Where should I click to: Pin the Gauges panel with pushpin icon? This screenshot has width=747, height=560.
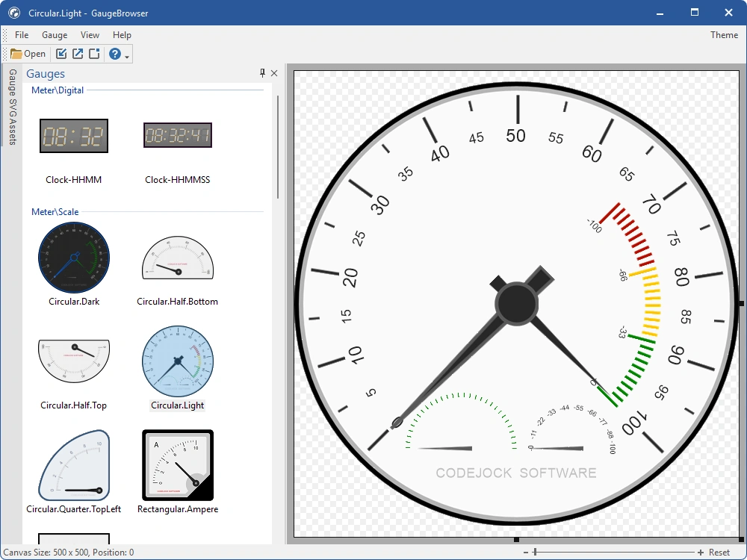pos(262,73)
